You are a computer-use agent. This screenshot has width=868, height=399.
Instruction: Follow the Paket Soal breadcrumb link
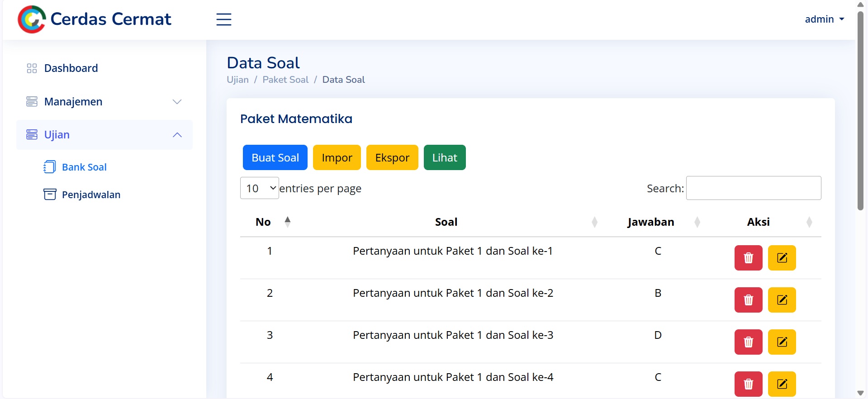coord(285,80)
